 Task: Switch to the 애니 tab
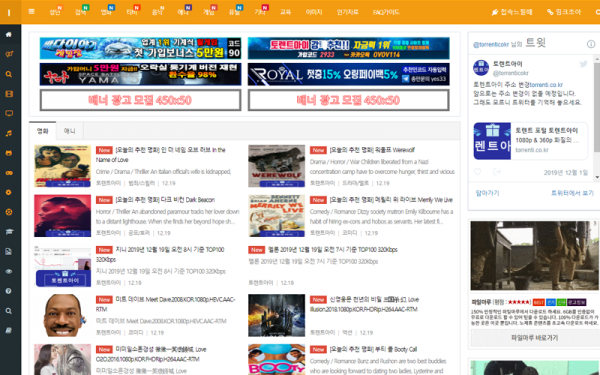pos(70,131)
